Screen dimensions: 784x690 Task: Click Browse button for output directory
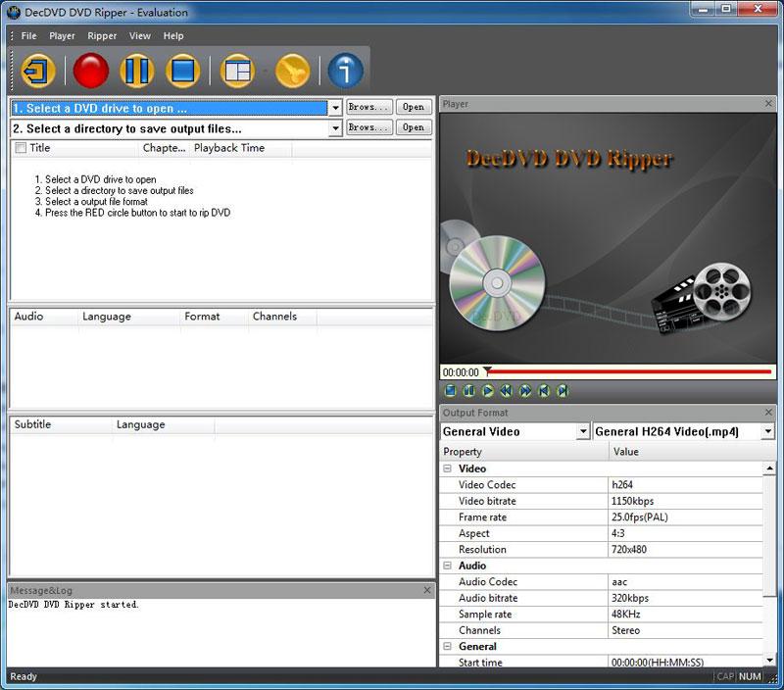(369, 127)
